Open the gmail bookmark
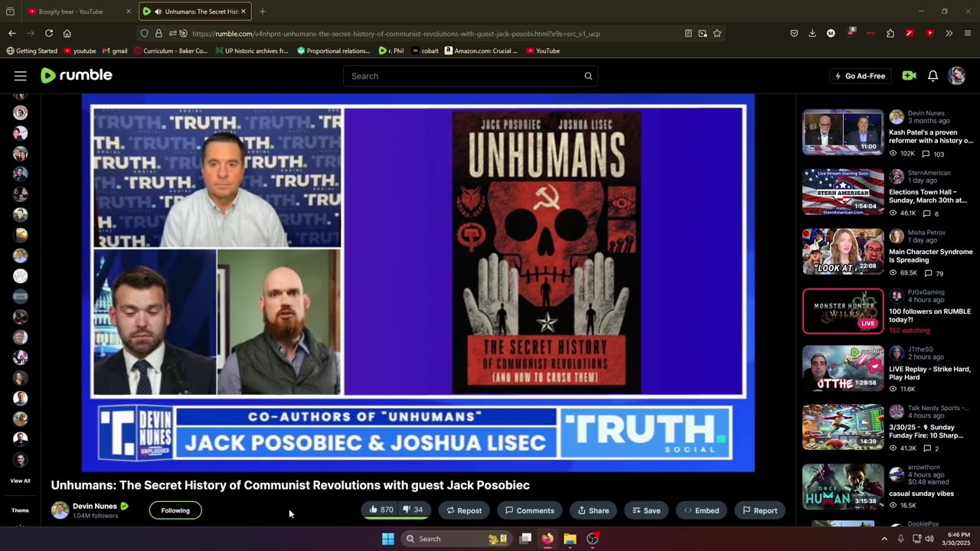This screenshot has width=980, height=551. click(115, 51)
